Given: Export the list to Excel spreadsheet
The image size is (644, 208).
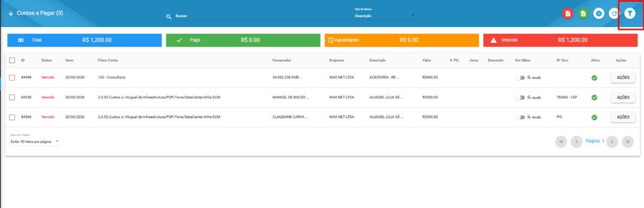Looking at the screenshot, I should click(x=583, y=14).
